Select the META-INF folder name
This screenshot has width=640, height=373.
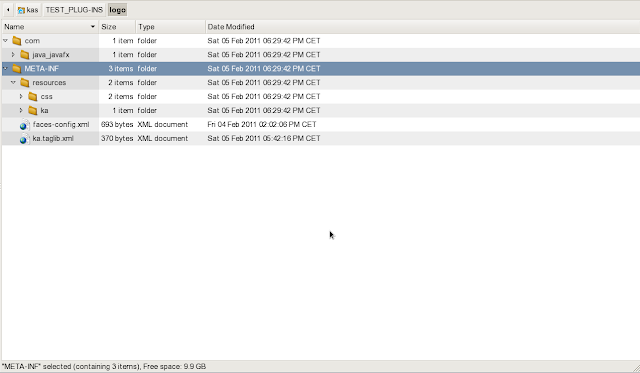coord(42,69)
